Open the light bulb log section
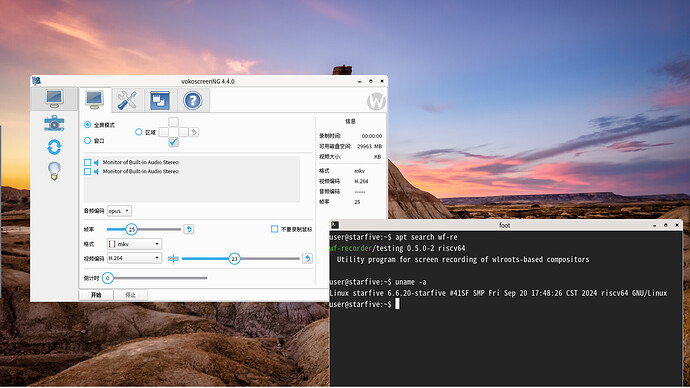The width and height of the screenshot is (690, 388). [54, 171]
